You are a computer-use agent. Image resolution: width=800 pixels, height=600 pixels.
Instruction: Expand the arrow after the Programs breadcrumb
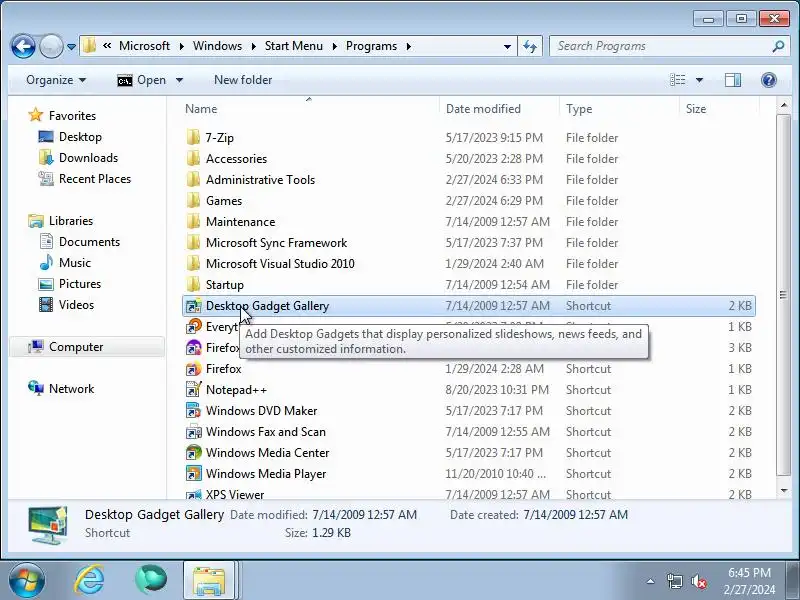409,46
